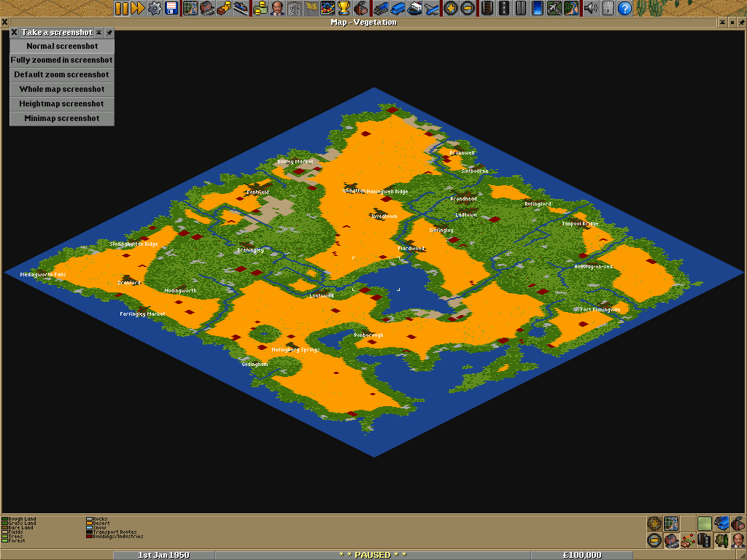Toggle sticky pin on the Map window
Viewport: 747px width, 560px height.
741,22
